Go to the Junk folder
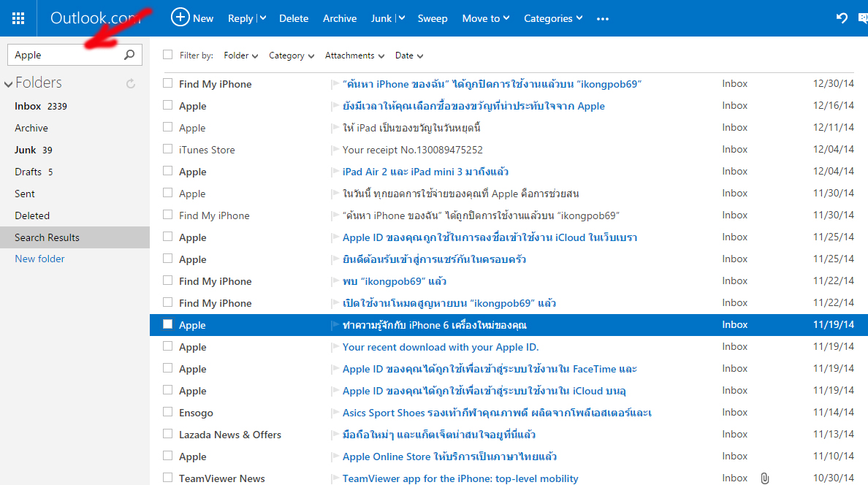The height and width of the screenshot is (485, 868). [26, 150]
